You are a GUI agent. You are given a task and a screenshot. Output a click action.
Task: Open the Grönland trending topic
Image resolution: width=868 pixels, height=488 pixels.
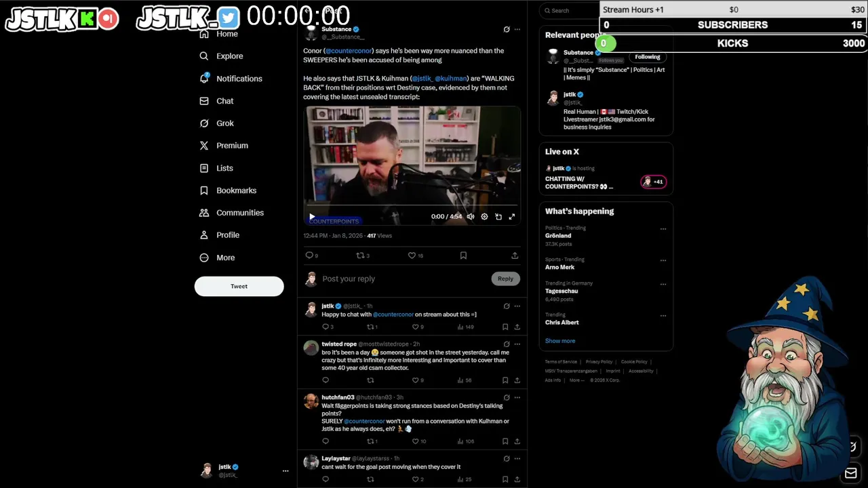click(x=558, y=236)
